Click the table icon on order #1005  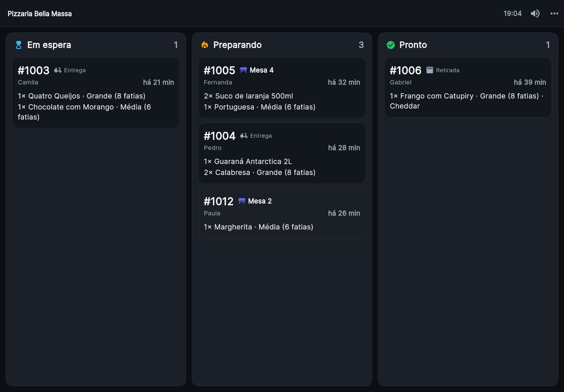(243, 70)
